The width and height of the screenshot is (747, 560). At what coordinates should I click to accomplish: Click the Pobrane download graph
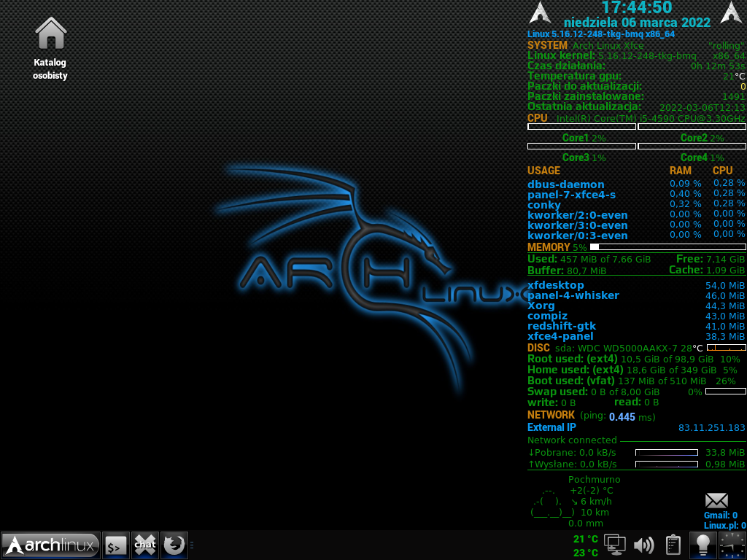pyautogui.click(x=667, y=452)
